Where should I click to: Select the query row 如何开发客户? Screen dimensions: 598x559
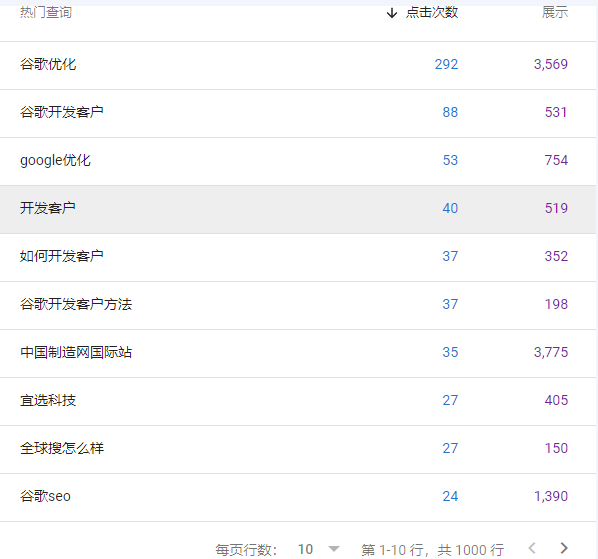click(298, 258)
